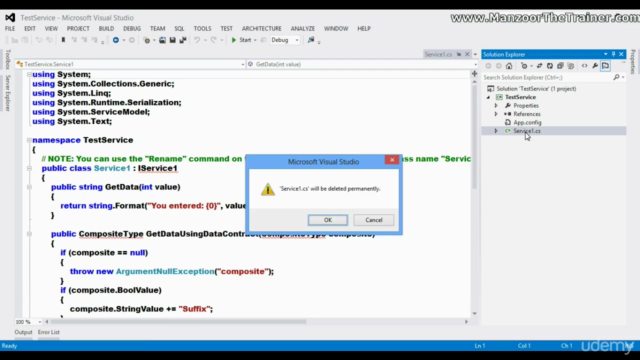This screenshot has height=360, width=640.
Task: Click the Navigate Forward toolbar icon
Action: point(131,40)
